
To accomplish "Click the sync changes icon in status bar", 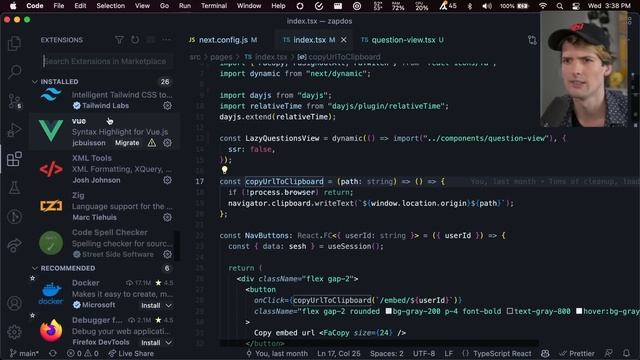I will pyautogui.click(x=53, y=353).
